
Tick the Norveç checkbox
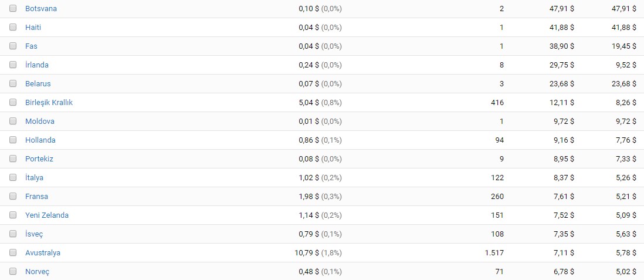(x=13, y=271)
